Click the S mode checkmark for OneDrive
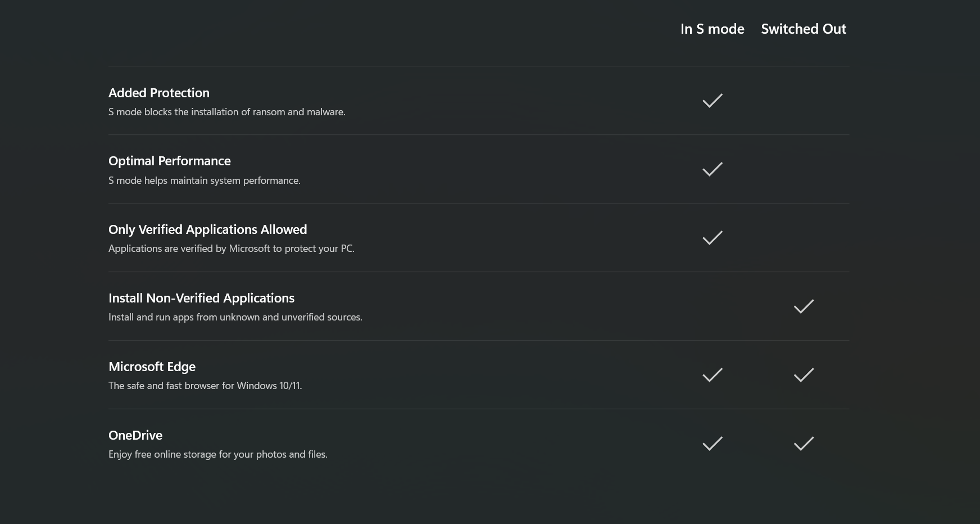 coord(712,444)
